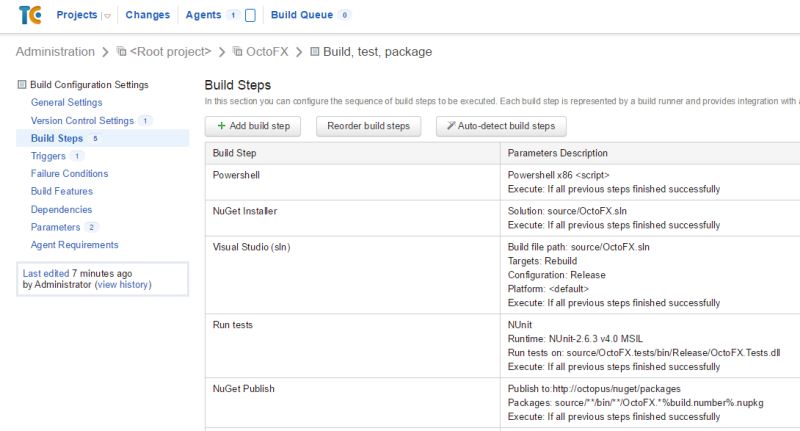Select the Visual Studio (sln) step

[252, 247]
